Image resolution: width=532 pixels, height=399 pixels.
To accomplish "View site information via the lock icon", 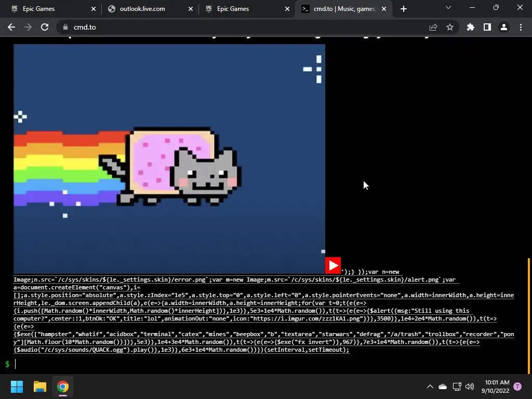I will pos(65,27).
